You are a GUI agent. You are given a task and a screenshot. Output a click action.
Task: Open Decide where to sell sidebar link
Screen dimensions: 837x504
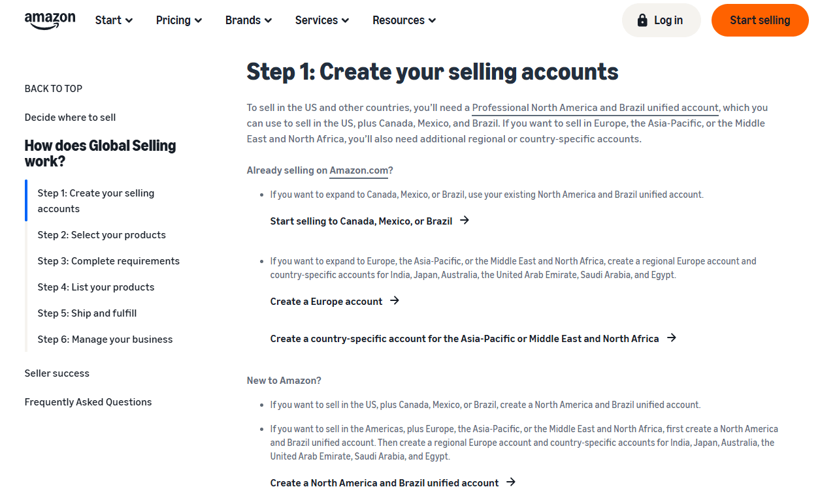[70, 118]
